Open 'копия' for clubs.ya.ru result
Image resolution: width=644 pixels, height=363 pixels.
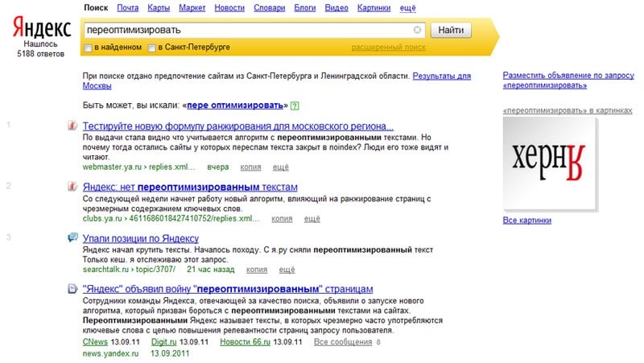(x=282, y=219)
